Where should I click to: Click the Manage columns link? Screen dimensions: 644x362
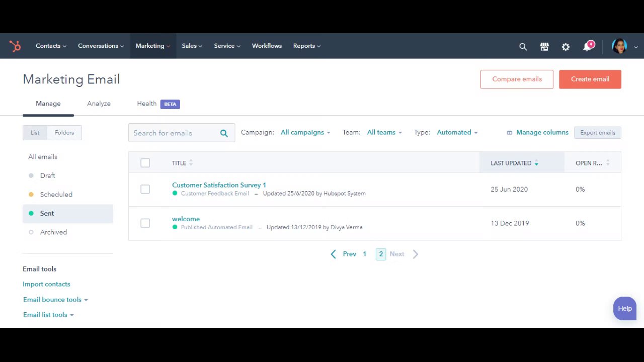coord(542,132)
